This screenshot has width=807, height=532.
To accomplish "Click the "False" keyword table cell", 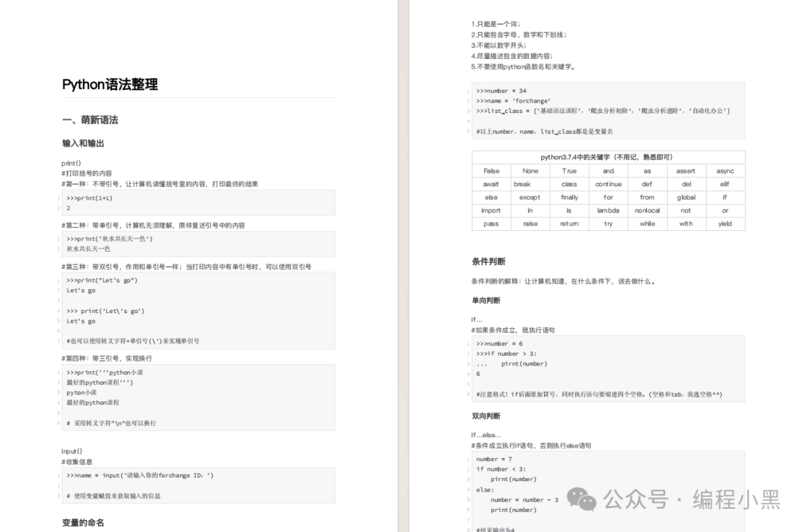I will coord(492,171).
